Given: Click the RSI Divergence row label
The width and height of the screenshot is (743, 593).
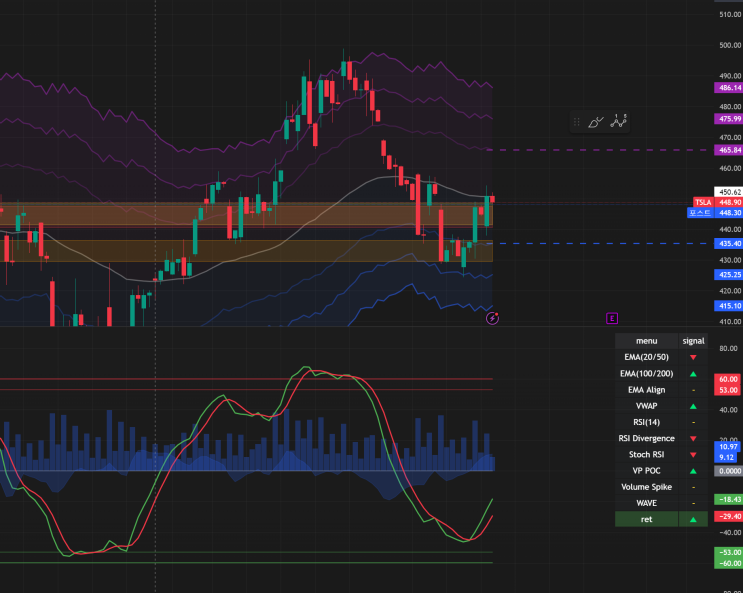Looking at the screenshot, I should click(646, 438).
